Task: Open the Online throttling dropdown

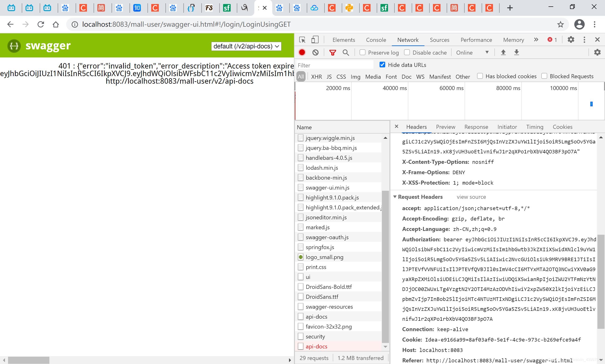Action: pyautogui.click(x=472, y=52)
